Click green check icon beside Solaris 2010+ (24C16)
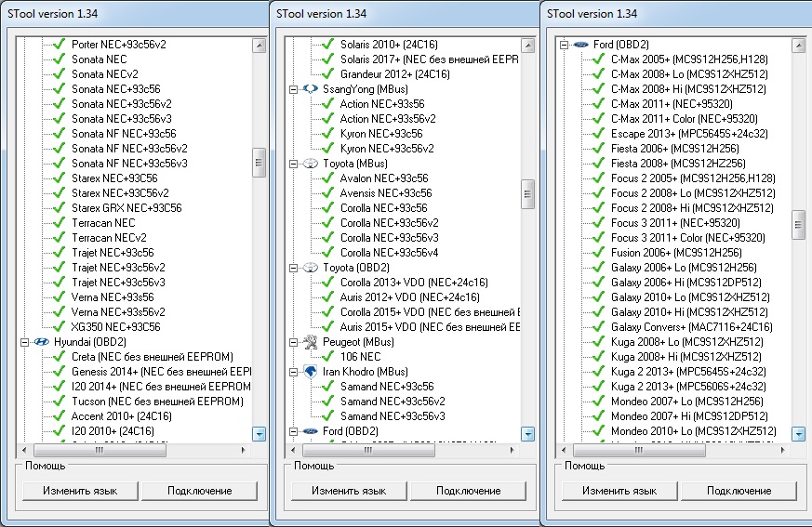 point(327,45)
